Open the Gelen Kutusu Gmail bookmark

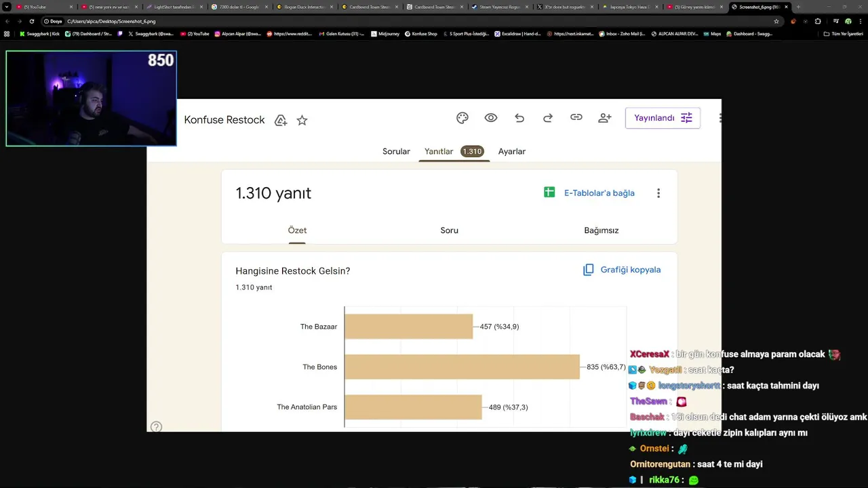click(342, 34)
